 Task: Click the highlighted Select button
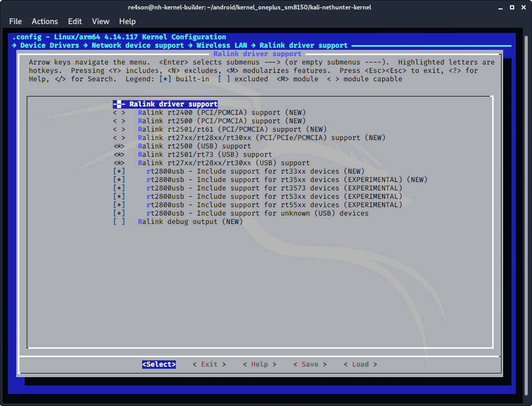pyautogui.click(x=158, y=364)
